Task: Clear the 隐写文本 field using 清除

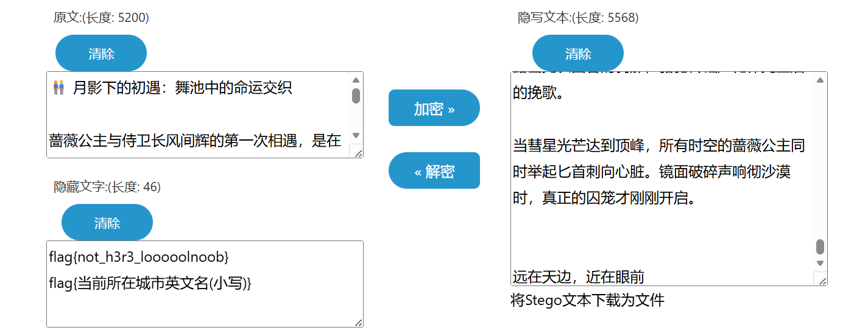Action: pyautogui.click(x=578, y=53)
